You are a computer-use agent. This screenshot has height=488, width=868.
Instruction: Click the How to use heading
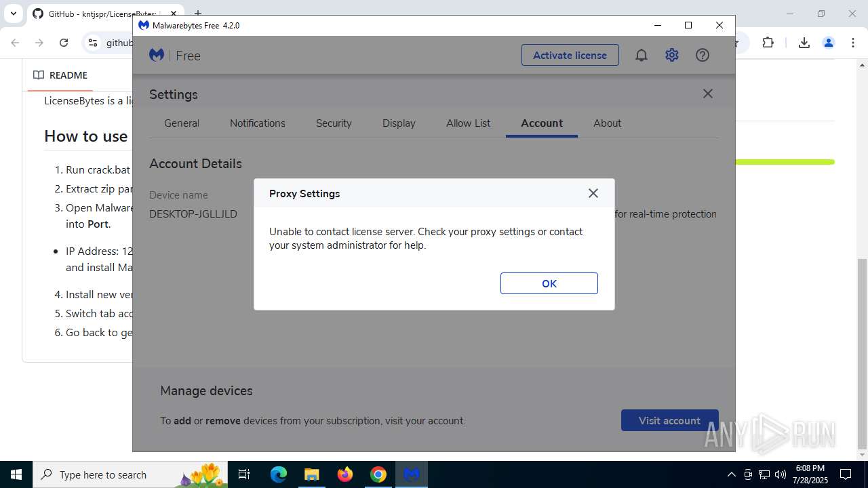(86, 136)
